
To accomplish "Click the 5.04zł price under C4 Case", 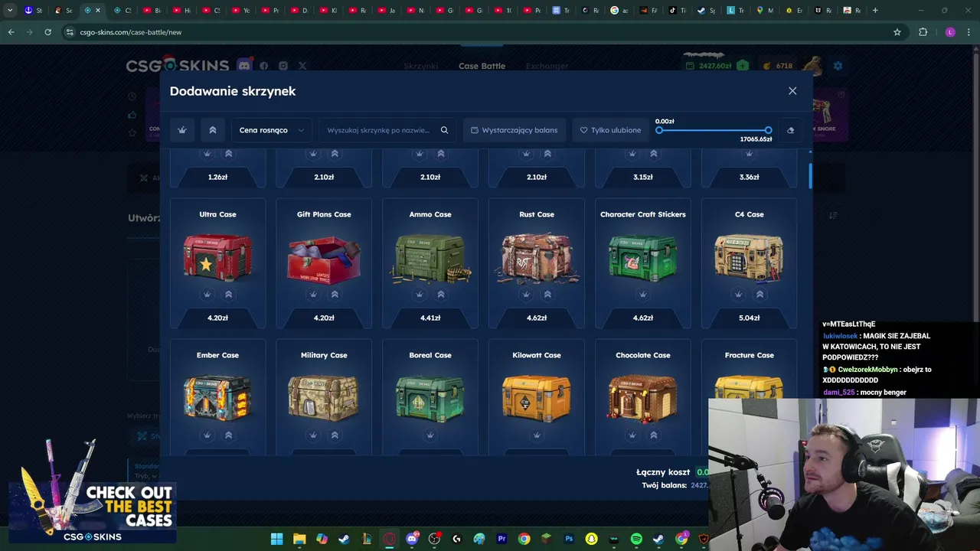I will coord(750,318).
